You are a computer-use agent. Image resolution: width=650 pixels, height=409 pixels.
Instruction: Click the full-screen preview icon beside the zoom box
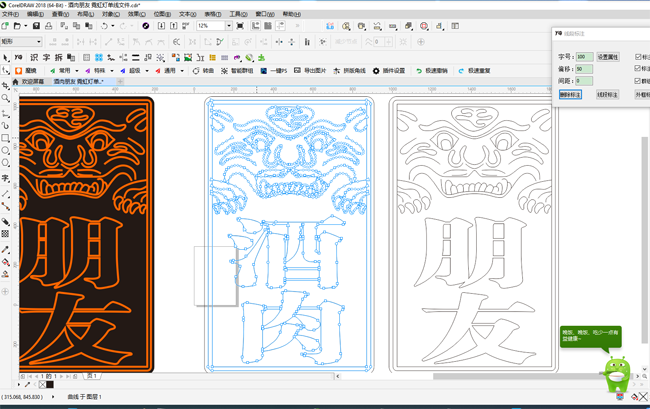pos(240,26)
